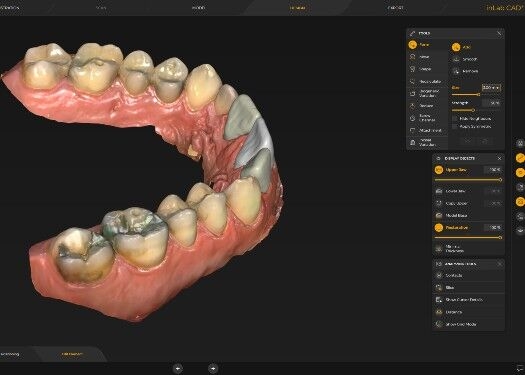Open the Biogeneric Variation tool
This screenshot has width=525, height=375.
click(427, 93)
